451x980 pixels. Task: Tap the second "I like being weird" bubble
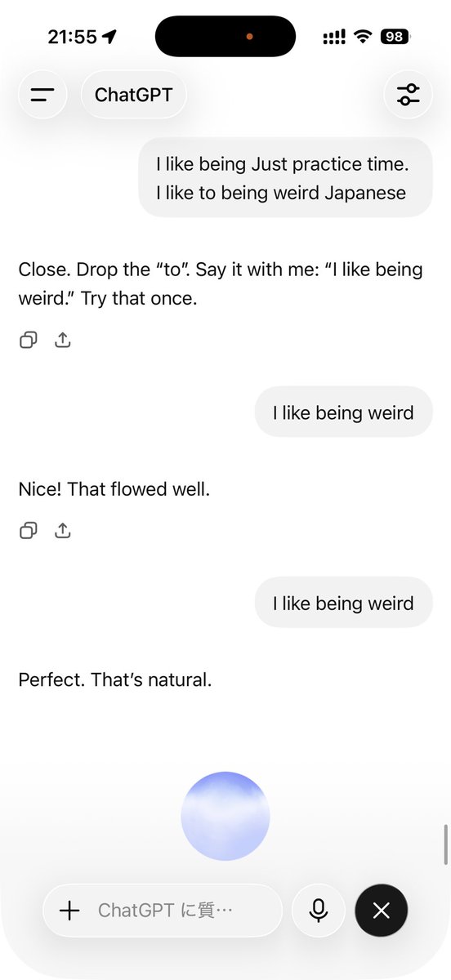click(343, 604)
